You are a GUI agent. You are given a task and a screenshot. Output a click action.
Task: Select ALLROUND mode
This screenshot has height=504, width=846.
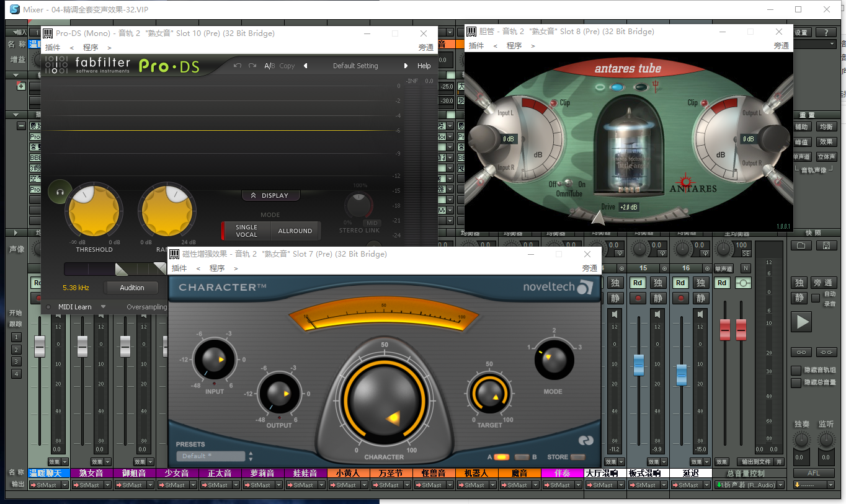(295, 231)
